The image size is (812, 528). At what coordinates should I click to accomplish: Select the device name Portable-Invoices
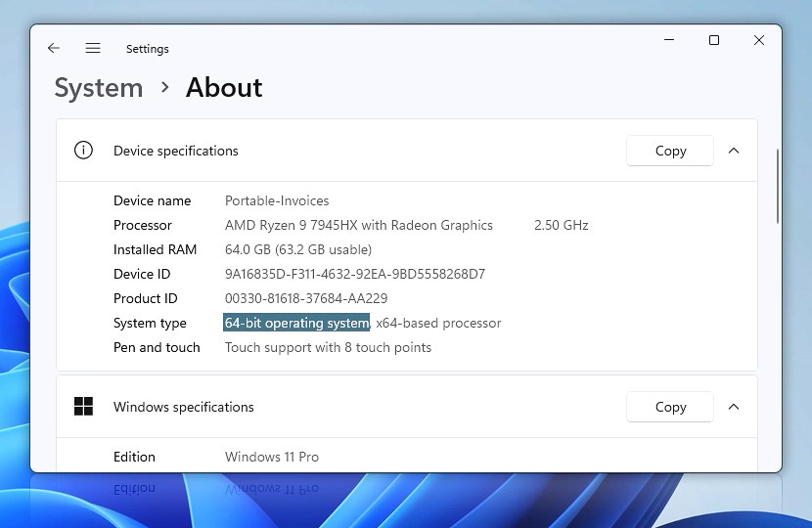(277, 200)
